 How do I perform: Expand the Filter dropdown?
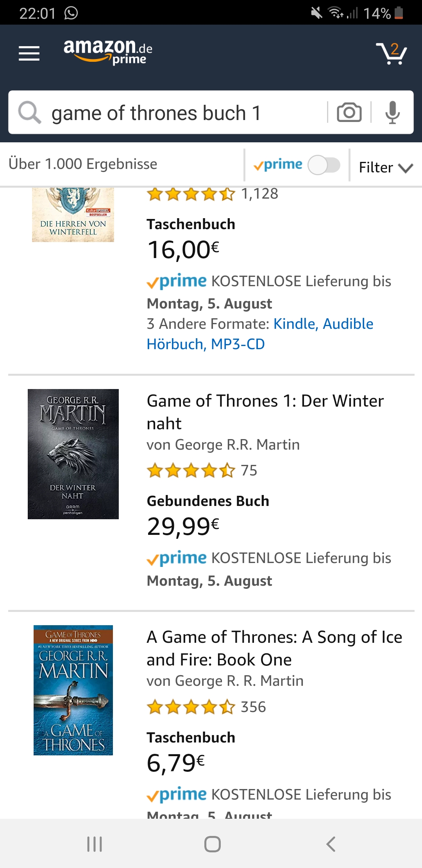pos(385,167)
